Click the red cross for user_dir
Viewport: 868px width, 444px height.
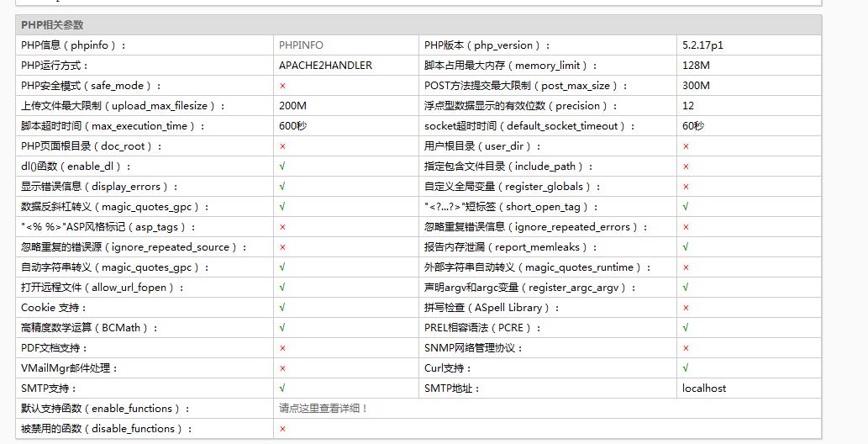(x=686, y=146)
